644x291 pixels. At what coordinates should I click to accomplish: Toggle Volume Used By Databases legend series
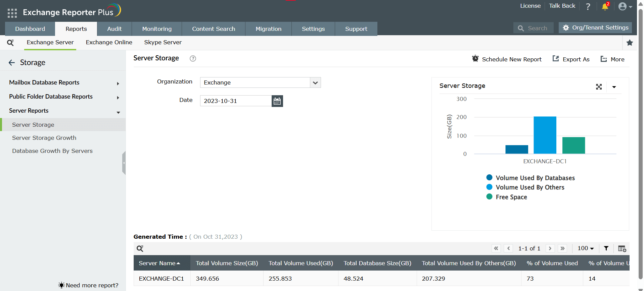531,178
